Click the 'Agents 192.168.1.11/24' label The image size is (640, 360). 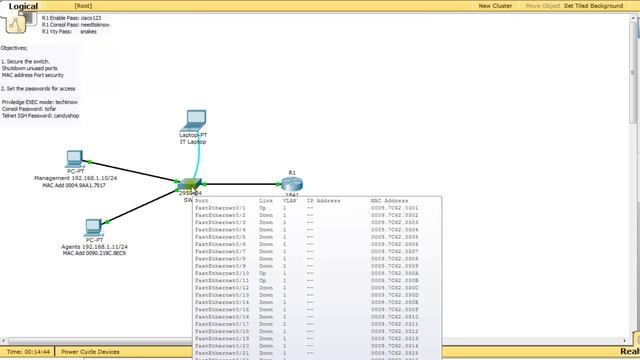click(94, 247)
